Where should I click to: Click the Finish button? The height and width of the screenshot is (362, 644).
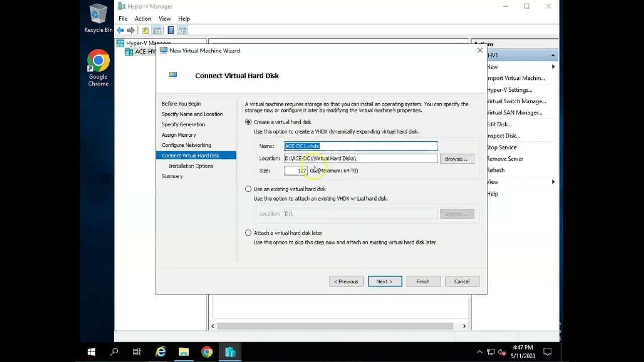coord(423,282)
